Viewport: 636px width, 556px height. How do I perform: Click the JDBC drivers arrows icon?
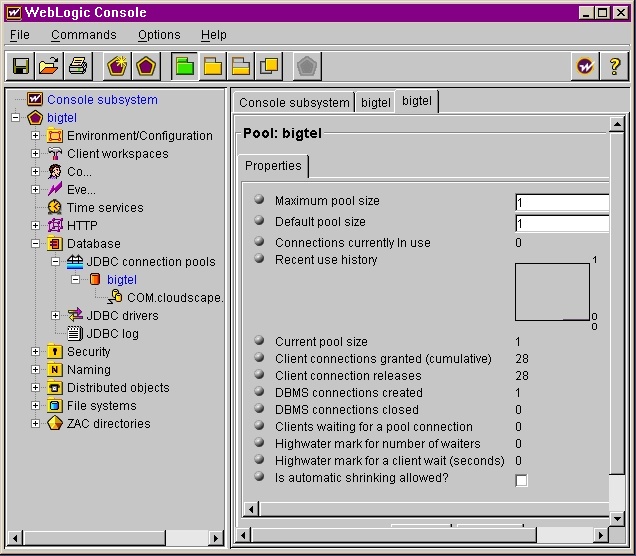(75, 315)
